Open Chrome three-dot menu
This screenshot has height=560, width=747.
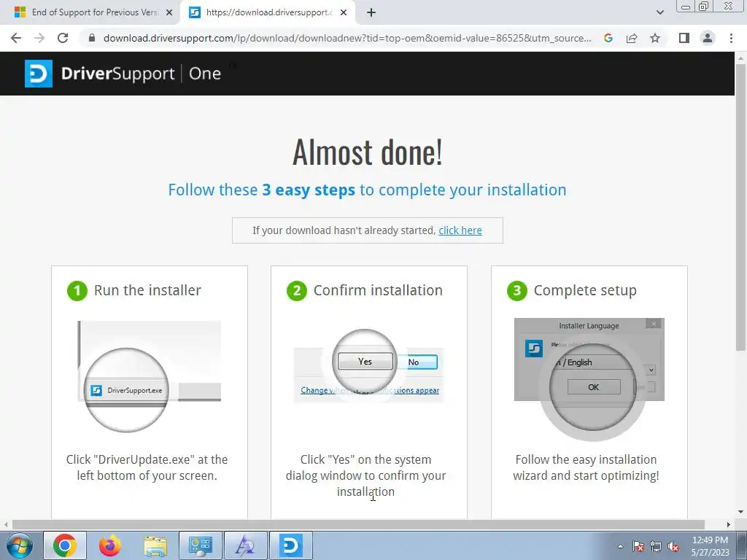pyautogui.click(x=731, y=38)
